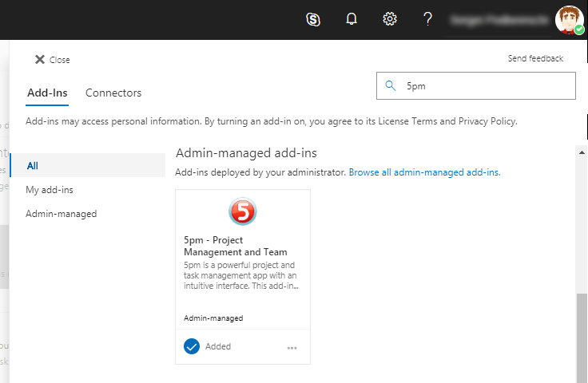This screenshot has height=383, width=588.
Task: Toggle the Added checkmark for 5pm
Action: [192, 346]
